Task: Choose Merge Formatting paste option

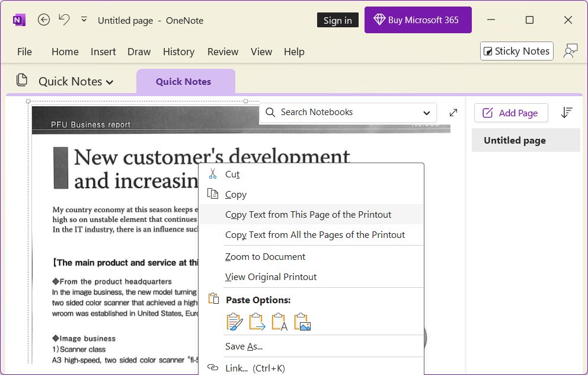Action: (x=257, y=322)
